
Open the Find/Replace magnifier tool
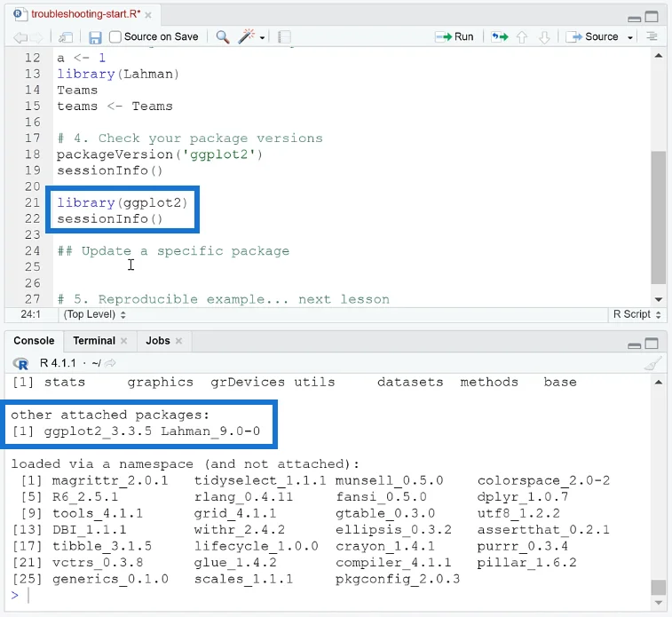tap(223, 37)
